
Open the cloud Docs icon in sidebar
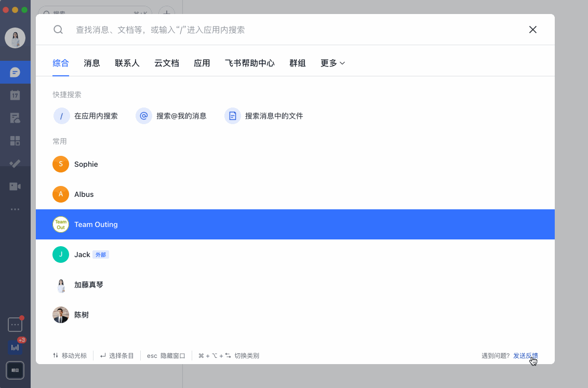pyautogui.click(x=15, y=118)
